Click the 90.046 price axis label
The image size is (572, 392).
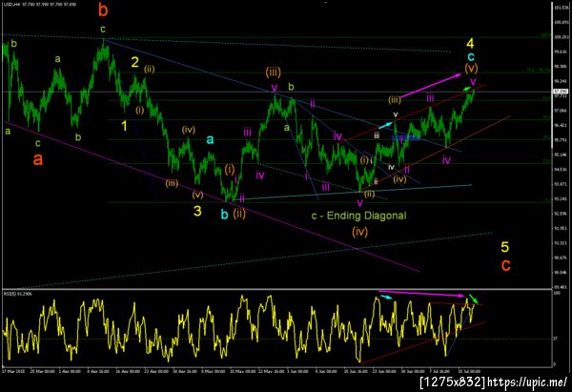pos(560,272)
